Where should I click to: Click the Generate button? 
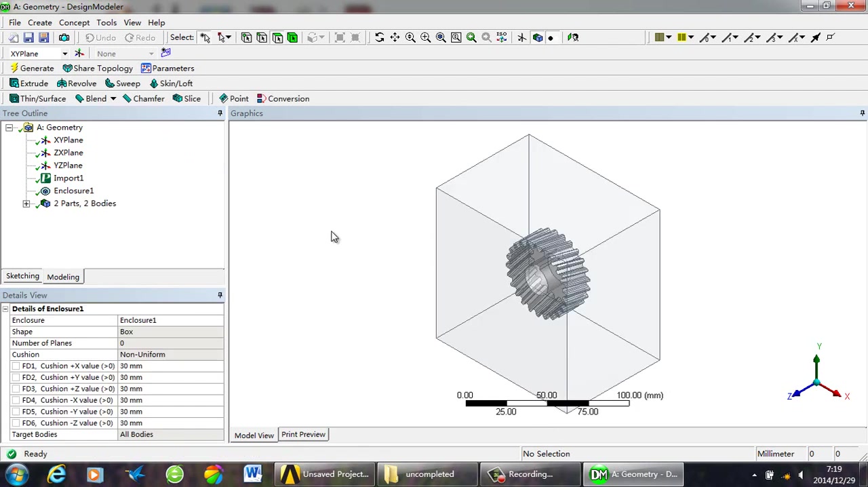pos(32,68)
